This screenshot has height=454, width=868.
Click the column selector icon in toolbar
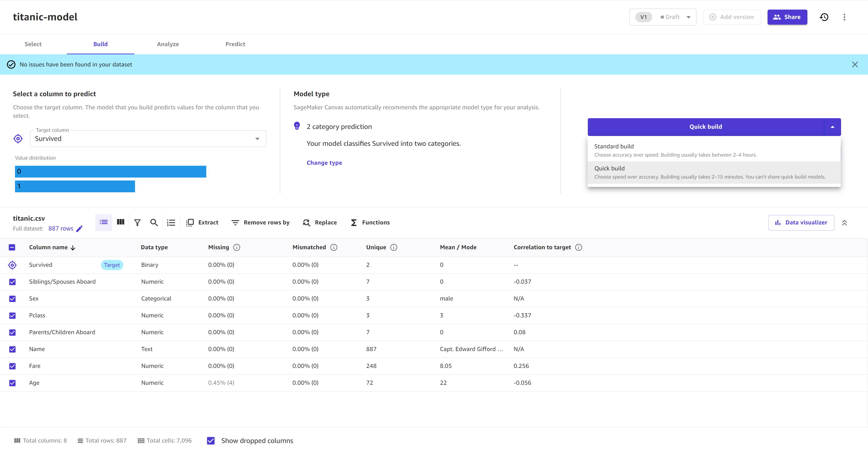click(121, 222)
